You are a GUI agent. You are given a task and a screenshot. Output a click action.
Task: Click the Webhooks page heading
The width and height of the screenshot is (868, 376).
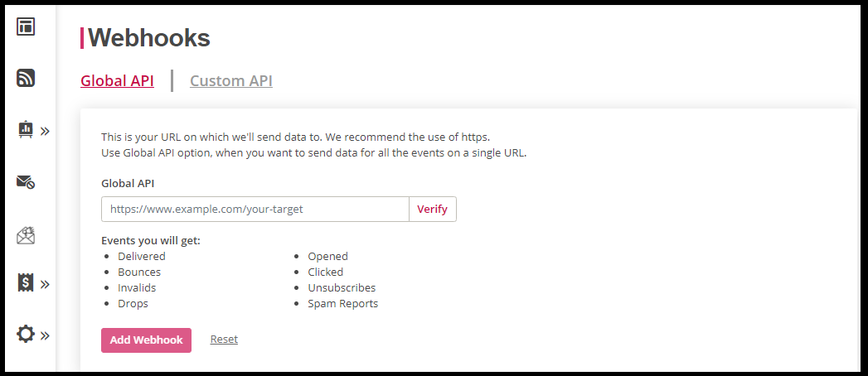(x=149, y=37)
